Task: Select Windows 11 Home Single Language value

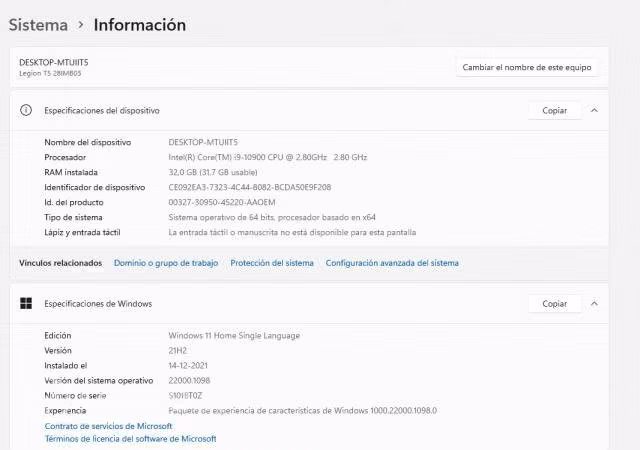Action: [234, 336]
